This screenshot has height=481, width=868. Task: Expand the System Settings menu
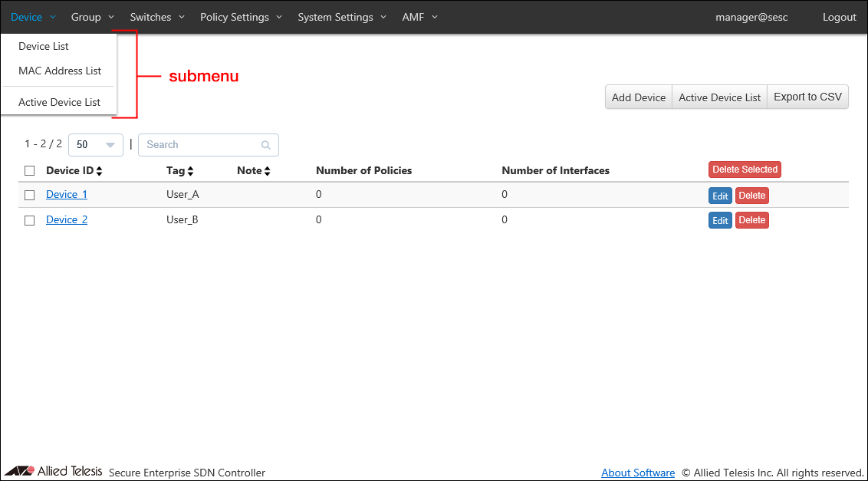click(342, 17)
